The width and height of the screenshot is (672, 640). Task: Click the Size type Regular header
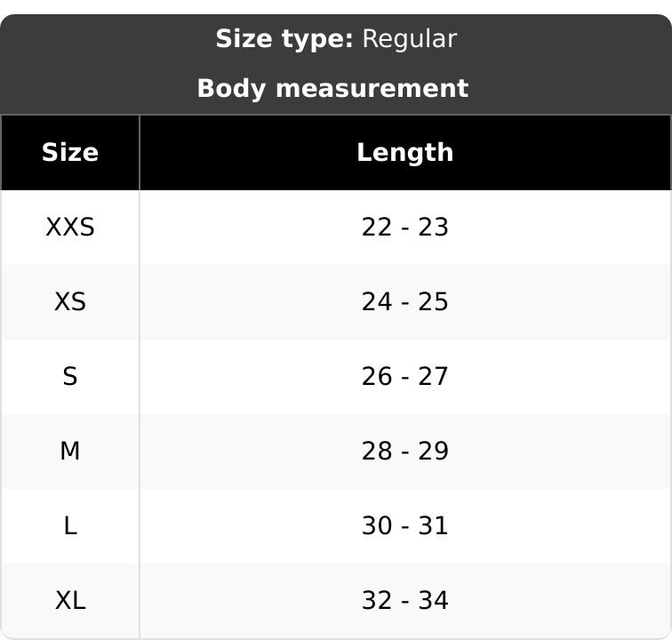point(336,39)
